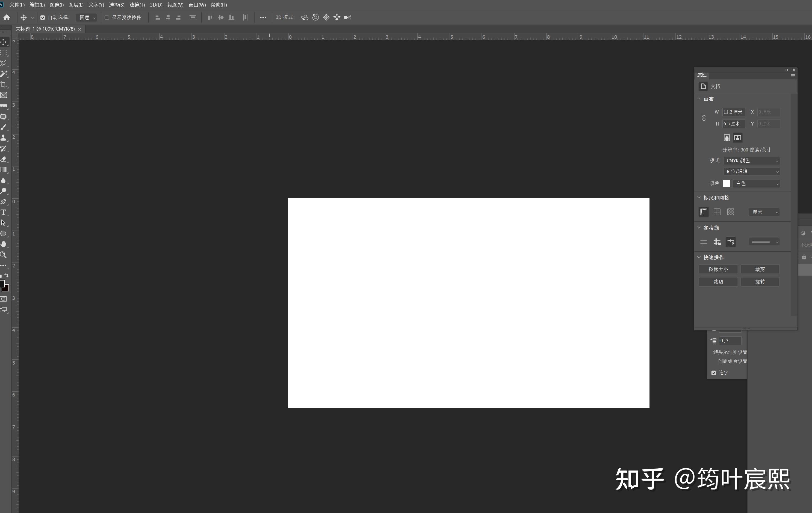Toggle rulers visibility in 标尺和网格
812x513 pixels.
(704, 212)
